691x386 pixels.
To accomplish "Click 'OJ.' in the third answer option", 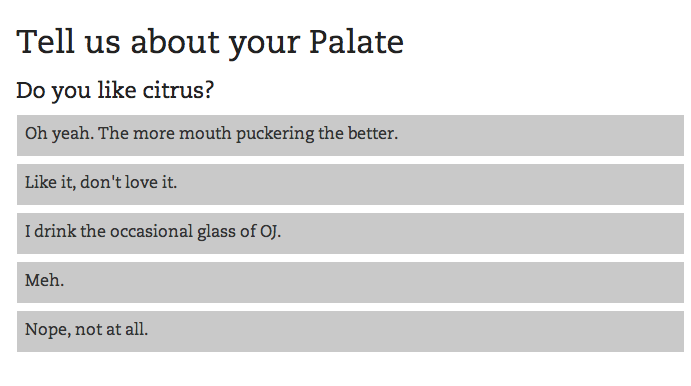I will [270, 232].
